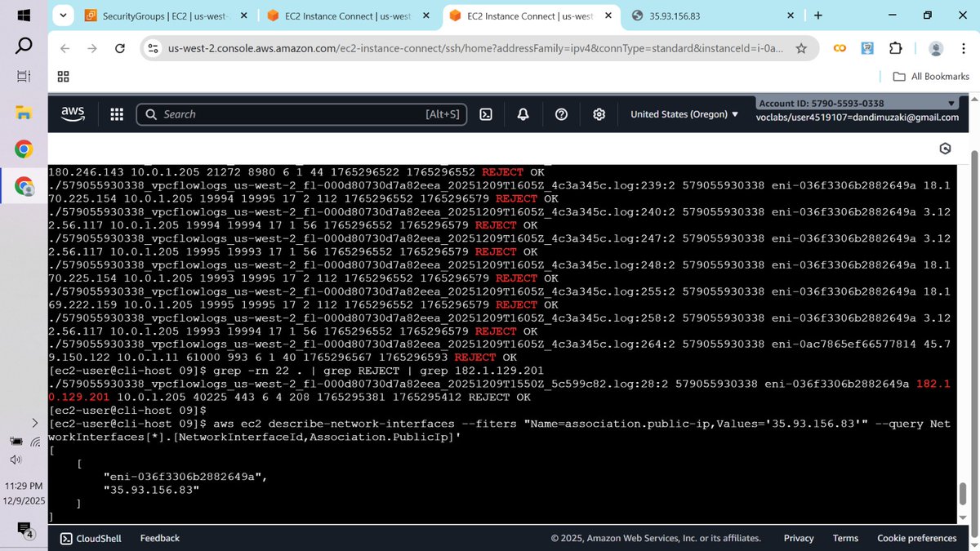The height and width of the screenshot is (551, 980).
Task: Click the AWS console search field
Action: 301,114
